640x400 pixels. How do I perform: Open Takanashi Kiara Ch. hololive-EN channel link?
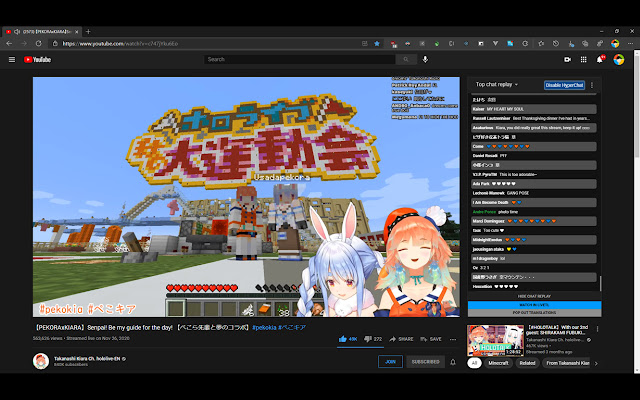click(x=87, y=359)
